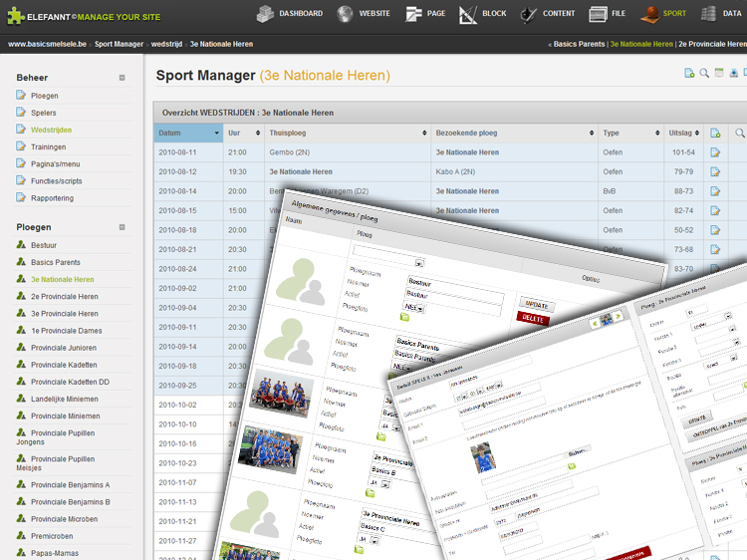Collapse the Ploegen panel
747x560 pixels.
coord(122,227)
